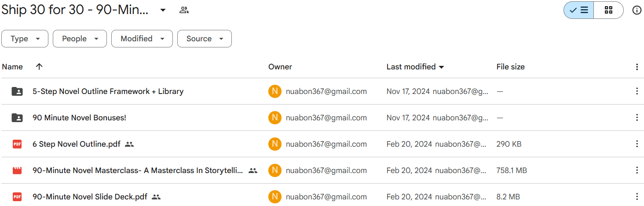The height and width of the screenshot is (206, 644).
Task: Click the shared people icon beside folder title
Action: pyautogui.click(x=184, y=10)
